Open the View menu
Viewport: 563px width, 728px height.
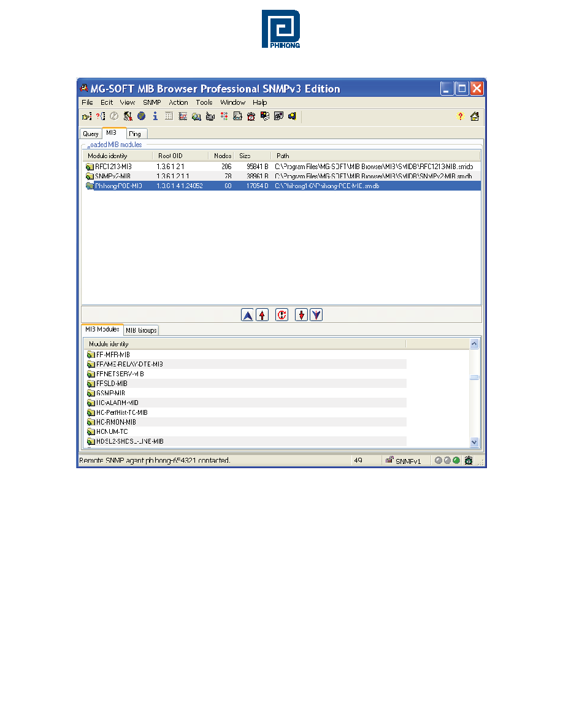pos(128,102)
